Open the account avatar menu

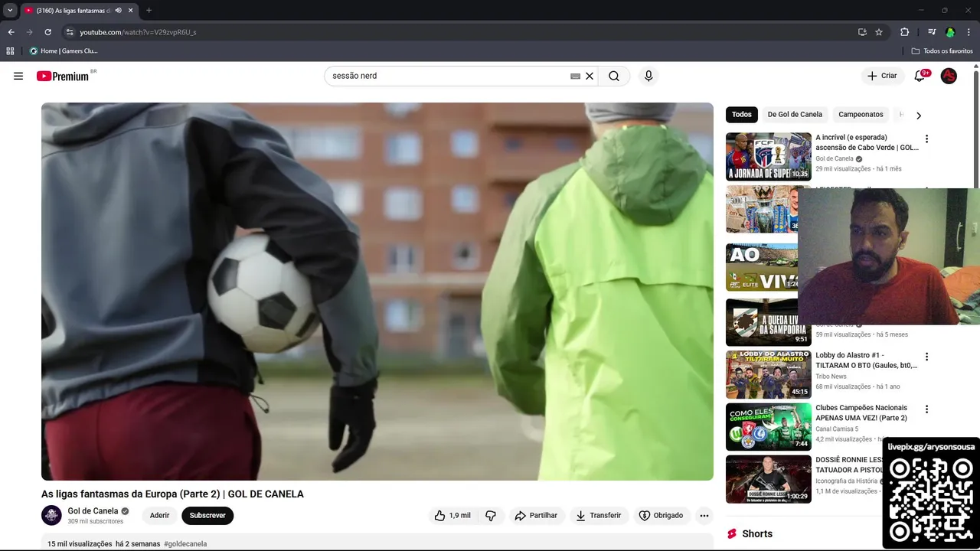coord(949,76)
